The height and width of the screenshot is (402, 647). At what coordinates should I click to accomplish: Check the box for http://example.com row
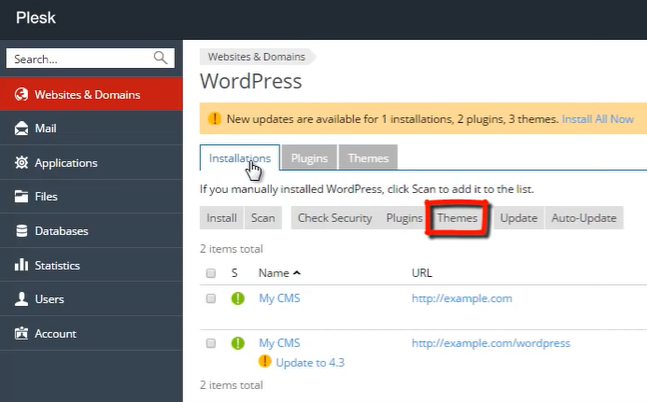(211, 298)
